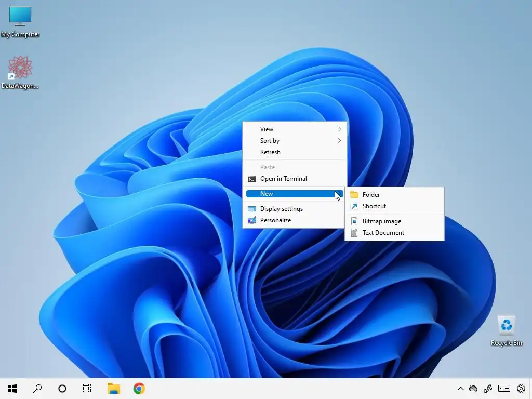The width and height of the screenshot is (532, 399).
Task: Open the pen workspace tray icon
Action: 488,389
